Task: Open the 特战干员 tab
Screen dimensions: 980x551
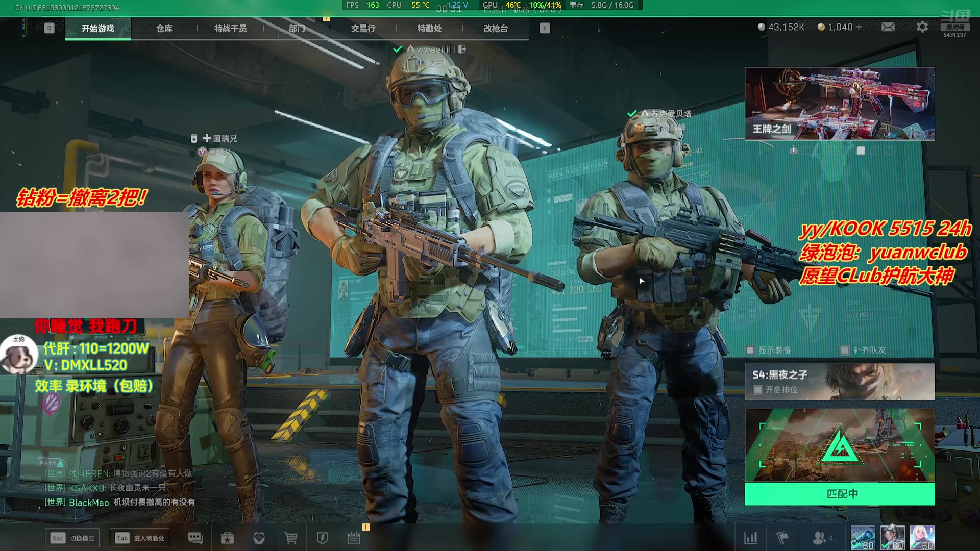Action: 231,29
